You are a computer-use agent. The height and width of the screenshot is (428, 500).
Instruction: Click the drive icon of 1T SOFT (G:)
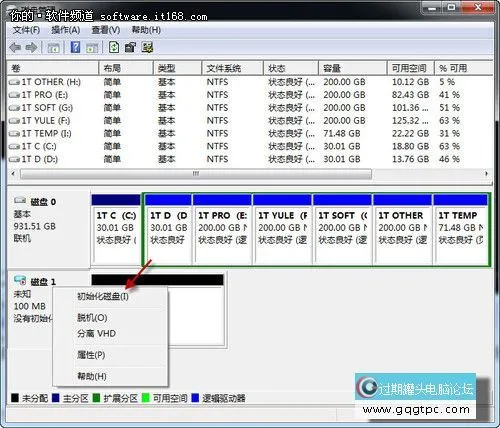coord(14,108)
